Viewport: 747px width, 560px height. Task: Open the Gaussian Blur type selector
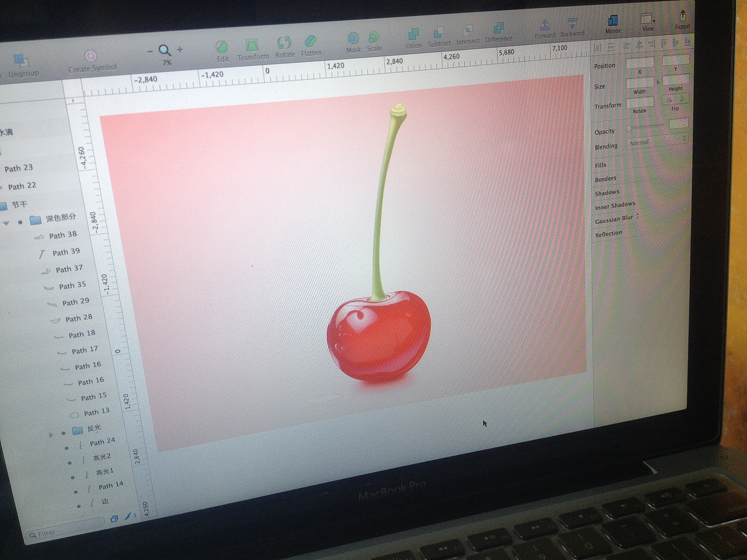[x=638, y=216]
